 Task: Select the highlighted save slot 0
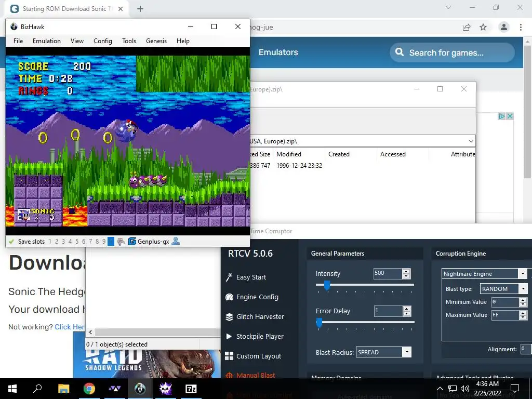[111, 242]
